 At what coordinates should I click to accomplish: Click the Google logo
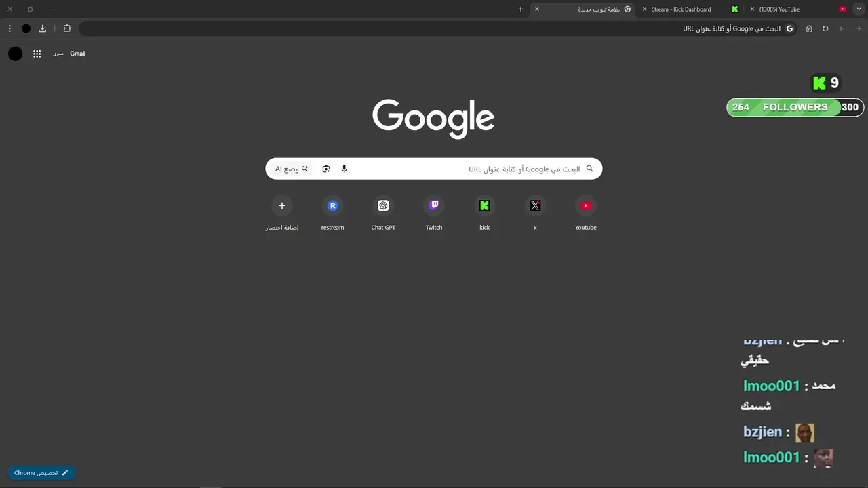pos(433,119)
